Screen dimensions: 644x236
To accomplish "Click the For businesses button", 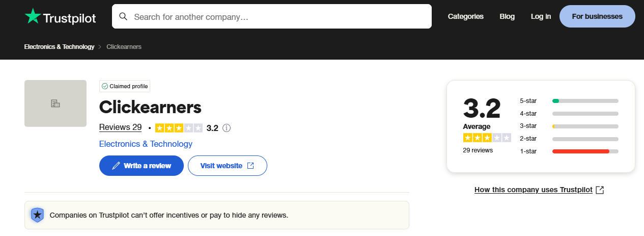I will (597, 16).
